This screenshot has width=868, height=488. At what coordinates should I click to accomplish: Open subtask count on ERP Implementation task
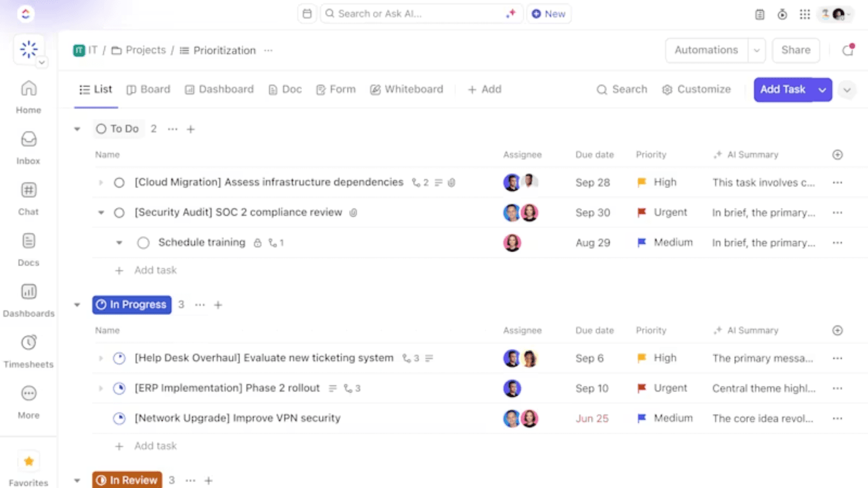pos(352,388)
